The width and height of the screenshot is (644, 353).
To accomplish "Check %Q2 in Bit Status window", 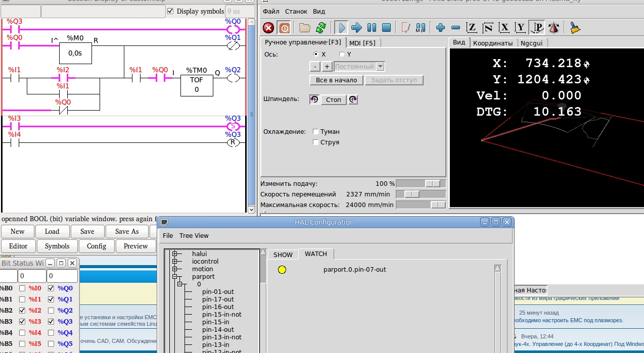I will (x=51, y=311).
